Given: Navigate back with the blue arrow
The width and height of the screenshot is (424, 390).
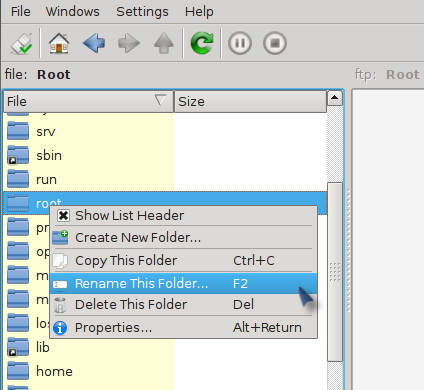Looking at the screenshot, I should tap(94, 43).
